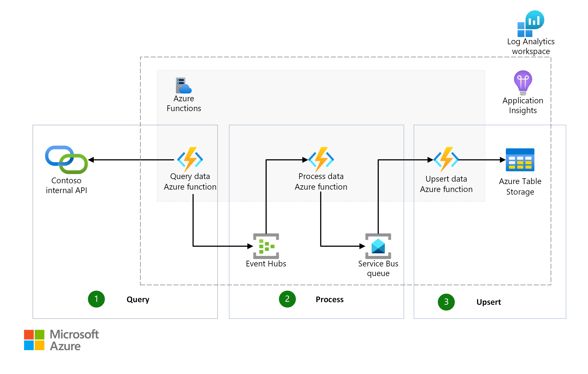Click the Process section label
The width and height of the screenshot is (588, 374).
[329, 299]
